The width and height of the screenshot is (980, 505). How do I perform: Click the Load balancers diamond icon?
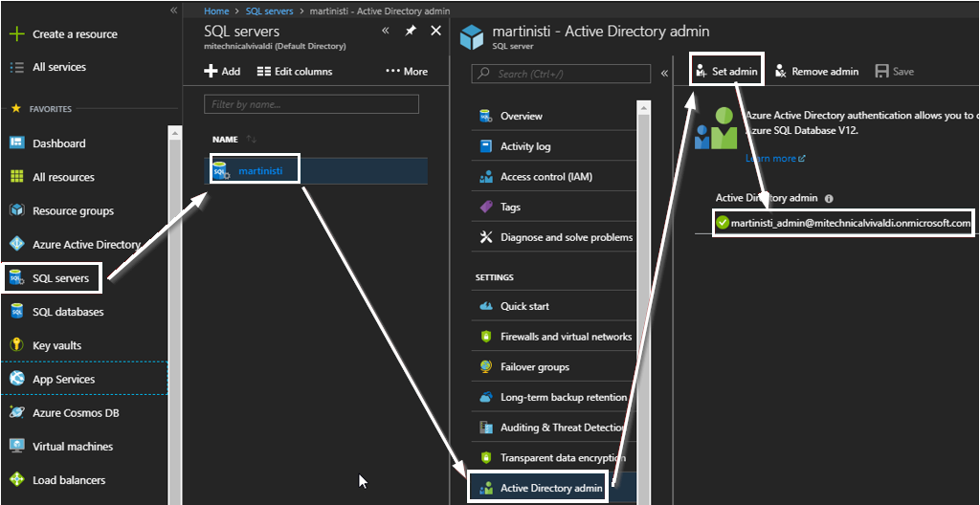(x=17, y=480)
